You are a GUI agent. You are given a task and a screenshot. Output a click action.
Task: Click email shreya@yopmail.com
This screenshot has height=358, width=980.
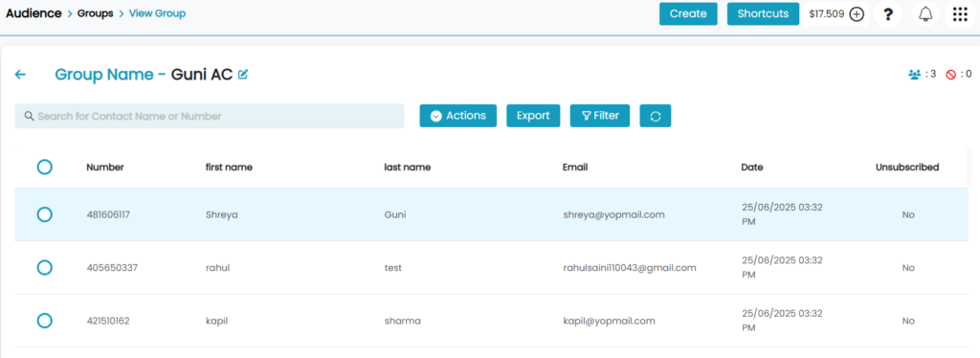pos(613,214)
